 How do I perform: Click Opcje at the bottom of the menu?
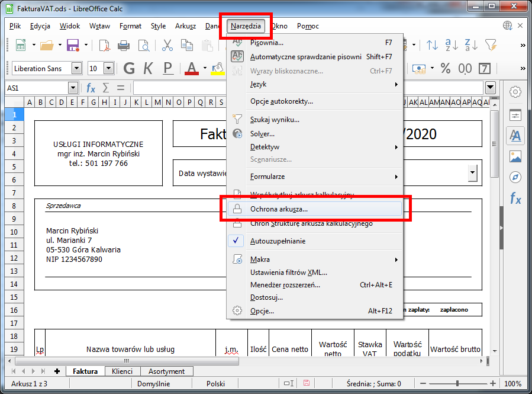pyautogui.click(x=262, y=310)
